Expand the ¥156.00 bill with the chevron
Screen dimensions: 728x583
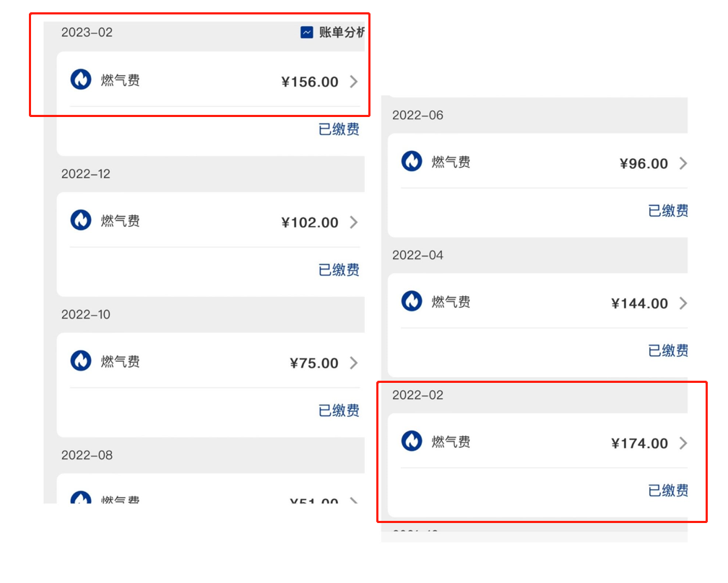pyautogui.click(x=354, y=82)
